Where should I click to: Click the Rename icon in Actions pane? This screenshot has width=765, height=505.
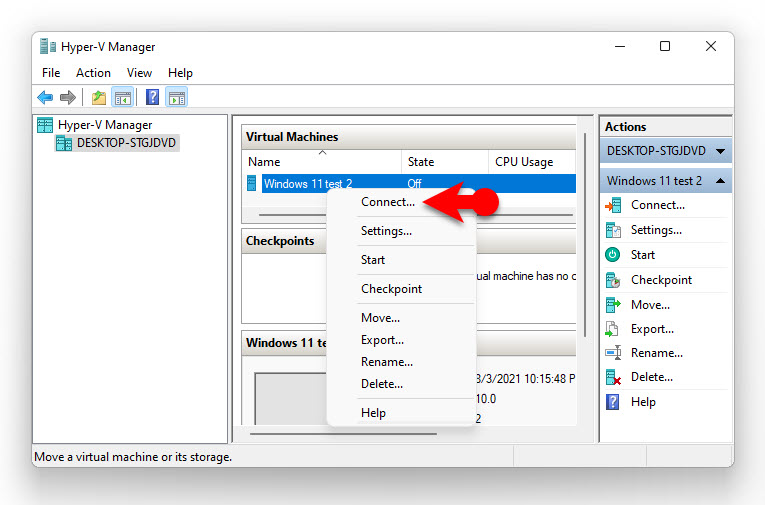tap(613, 352)
